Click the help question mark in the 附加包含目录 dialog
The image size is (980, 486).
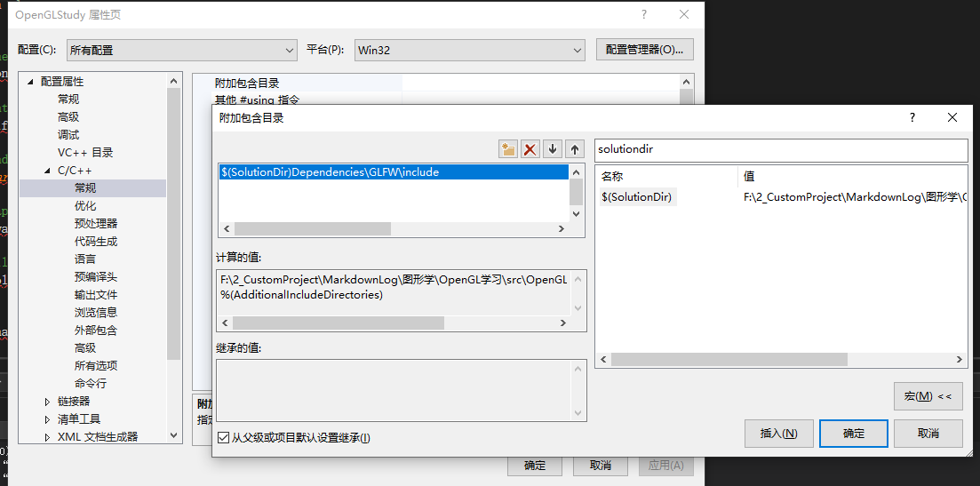912,117
